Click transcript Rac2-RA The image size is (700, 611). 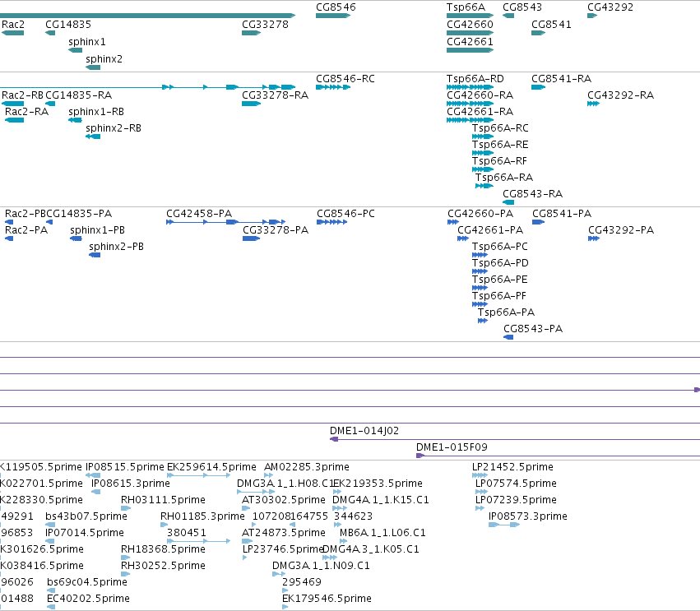pos(26,112)
